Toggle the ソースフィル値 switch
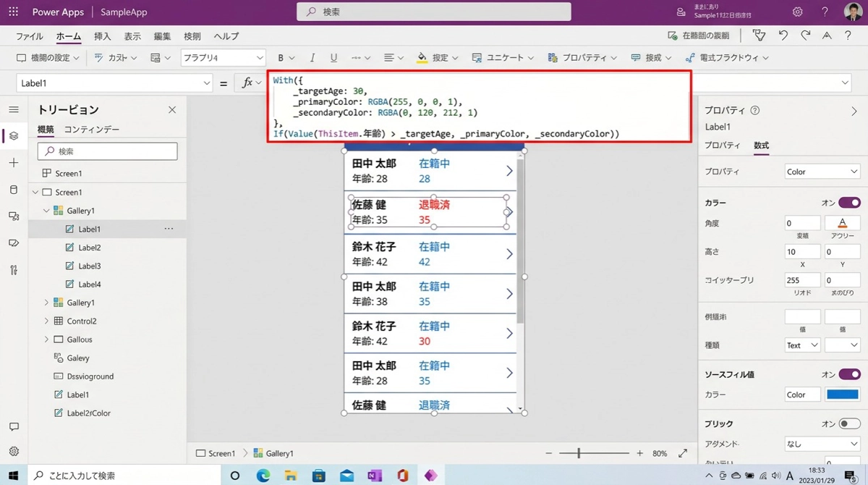 849,374
